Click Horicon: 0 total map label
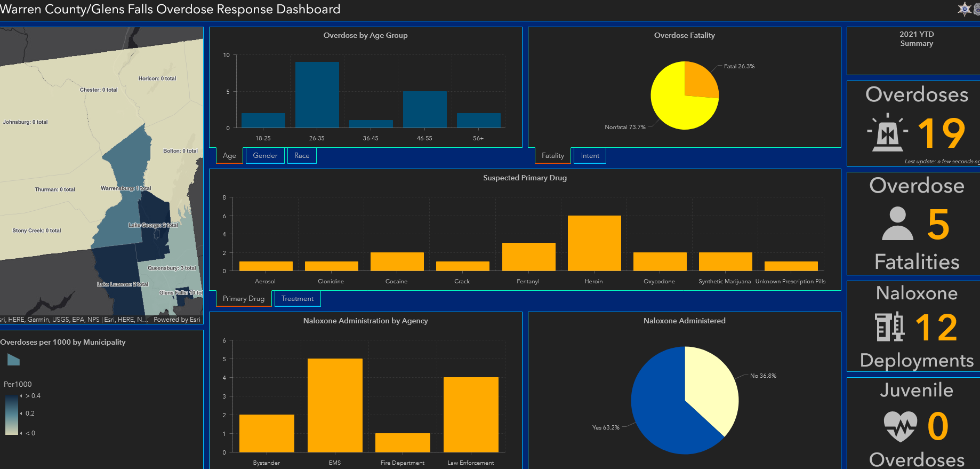This screenshot has width=980, height=469. [157, 78]
